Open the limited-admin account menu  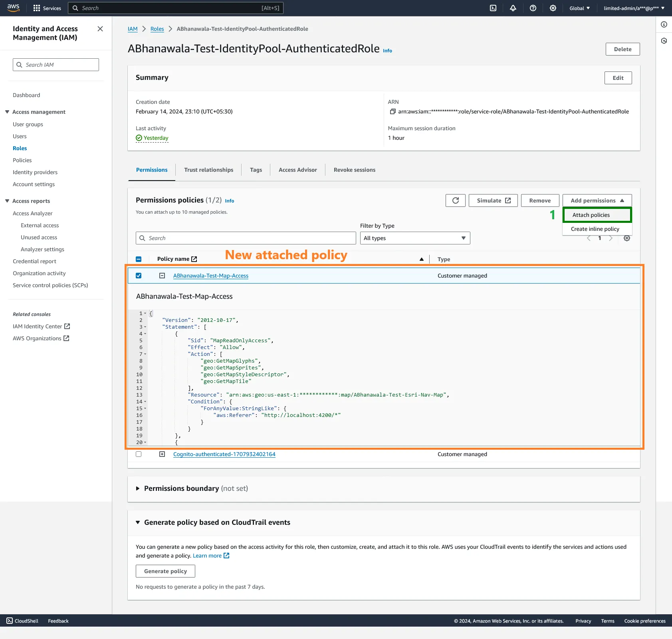pyautogui.click(x=634, y=8)
